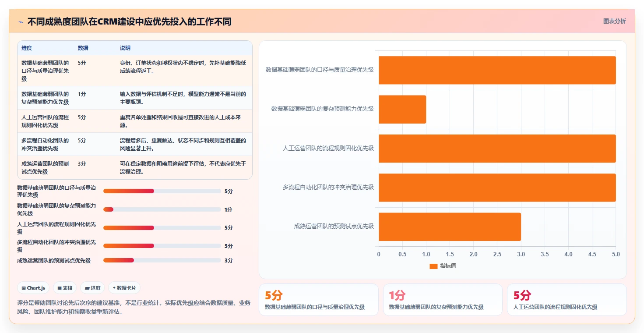Click chart bar for 复杂预测能力优先级
The image size is (644, 333).
[402, 109]
